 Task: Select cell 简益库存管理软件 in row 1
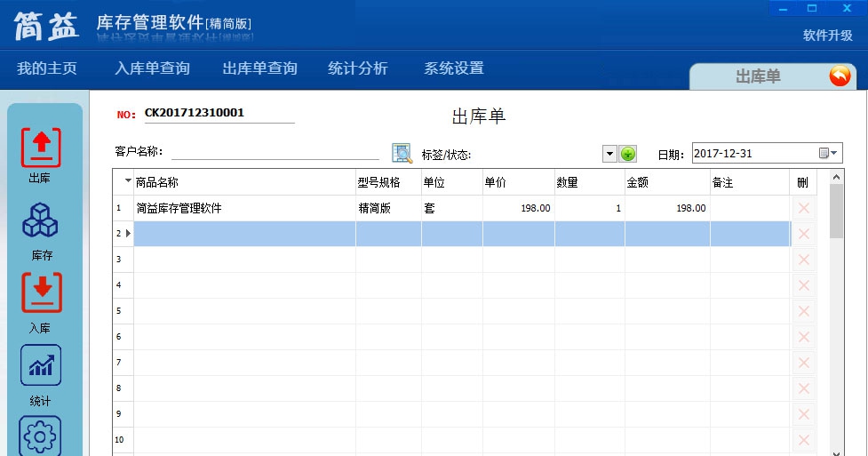click(x=244, y=208)
